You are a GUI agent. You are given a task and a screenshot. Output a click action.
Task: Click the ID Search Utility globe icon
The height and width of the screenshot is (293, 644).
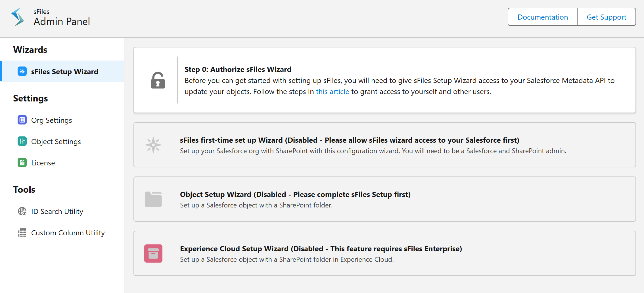click(22, 211)
